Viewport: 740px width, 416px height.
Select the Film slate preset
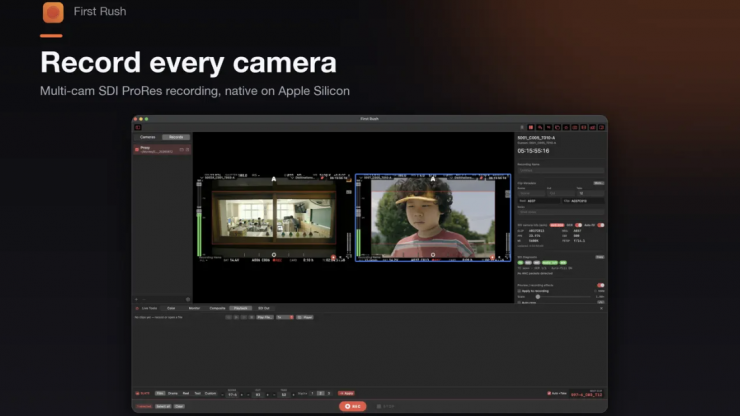pos(160,393)
